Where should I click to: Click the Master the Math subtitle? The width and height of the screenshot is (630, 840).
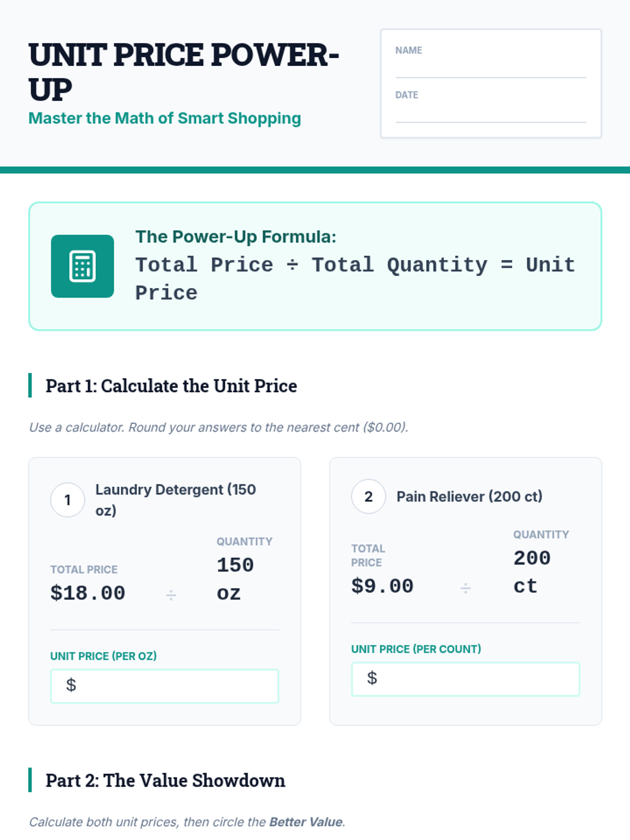click(164, 118)
